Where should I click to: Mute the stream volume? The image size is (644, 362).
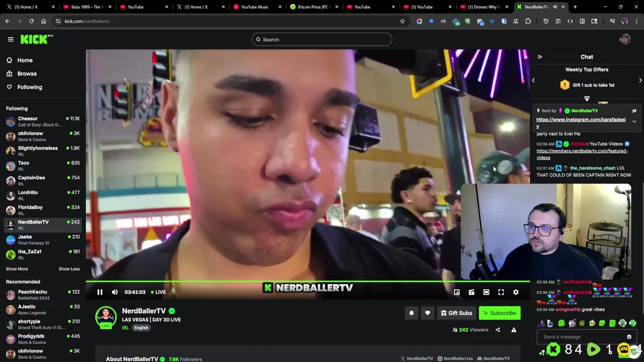[115, 292]
